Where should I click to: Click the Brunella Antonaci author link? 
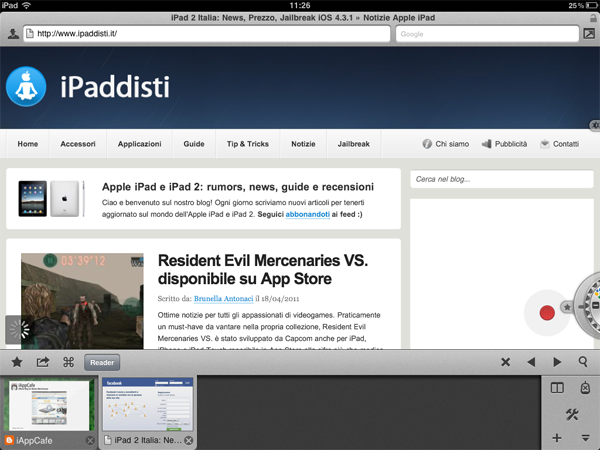[218, 298]
